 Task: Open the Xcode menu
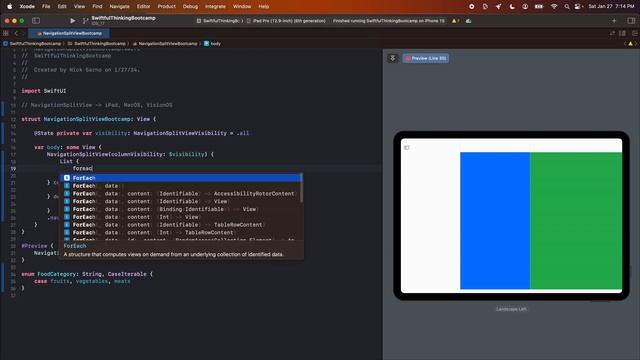point(27,7)
